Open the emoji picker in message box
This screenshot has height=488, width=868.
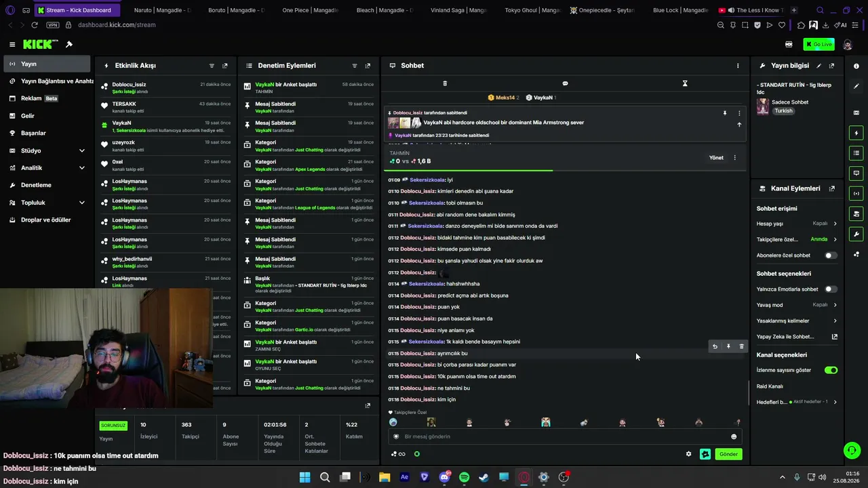[x=734, y=436]
